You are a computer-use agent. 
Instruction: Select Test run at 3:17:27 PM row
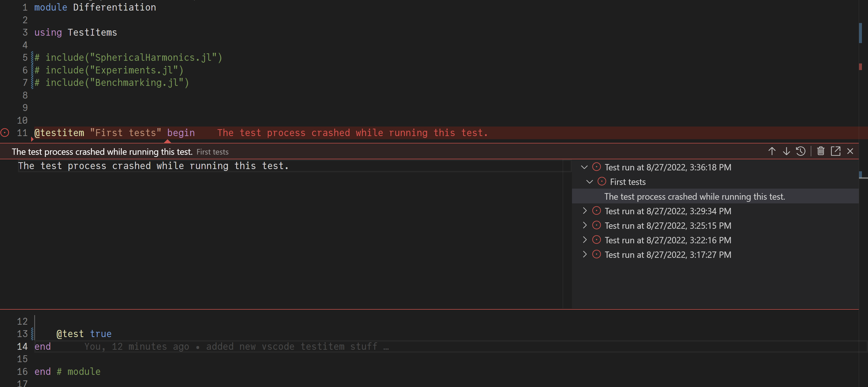pos(715,254)
